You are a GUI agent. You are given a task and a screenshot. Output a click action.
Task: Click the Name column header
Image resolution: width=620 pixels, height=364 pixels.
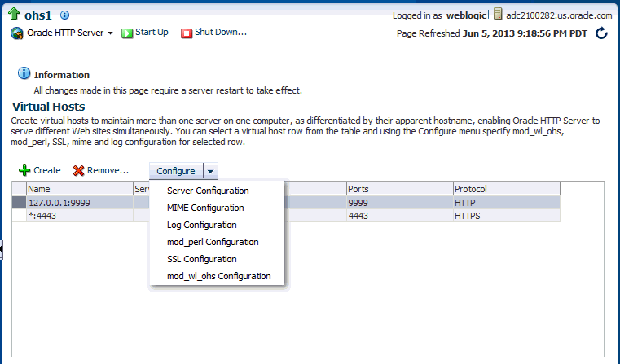click(80, 189)
